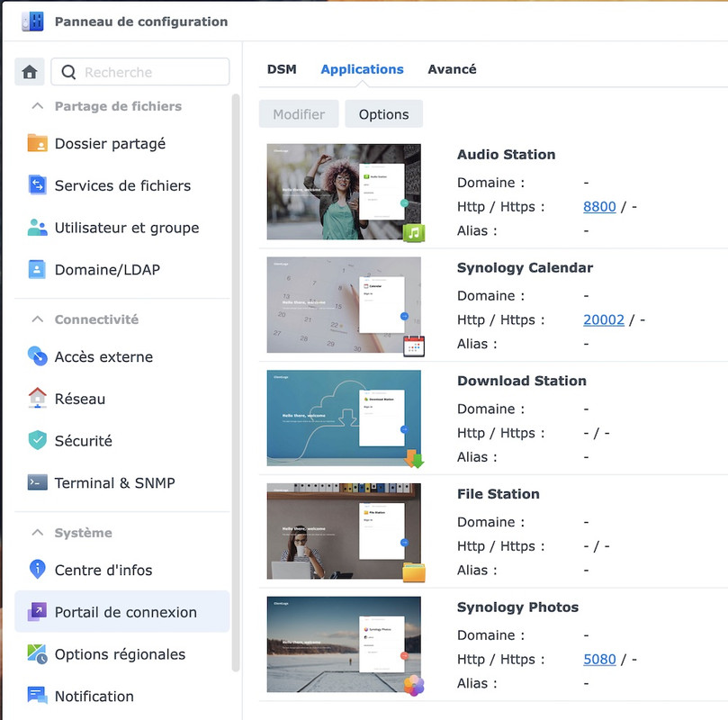Select the Audio Station title
The image size is (728, 720).
[x=506, y=155]
